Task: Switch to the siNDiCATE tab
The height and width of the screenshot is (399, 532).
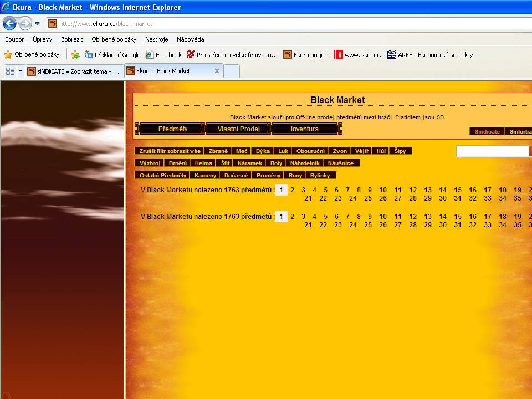Action: point(74,71)
